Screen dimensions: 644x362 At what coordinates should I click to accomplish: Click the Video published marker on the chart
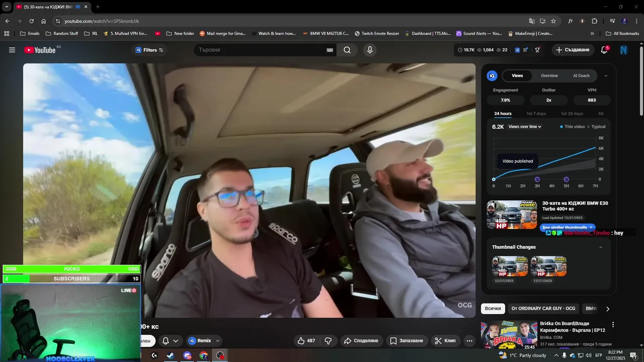pyautogui.click(x=494, y=179)
